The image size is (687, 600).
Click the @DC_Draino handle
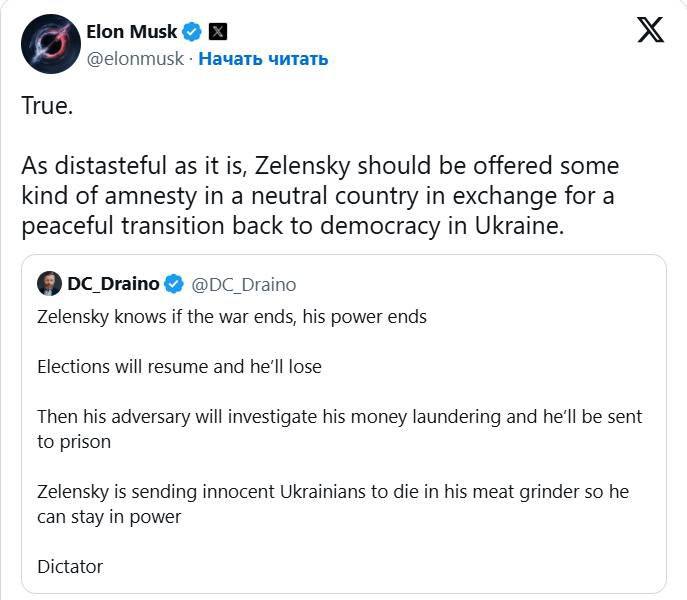(x=243, y=284)
